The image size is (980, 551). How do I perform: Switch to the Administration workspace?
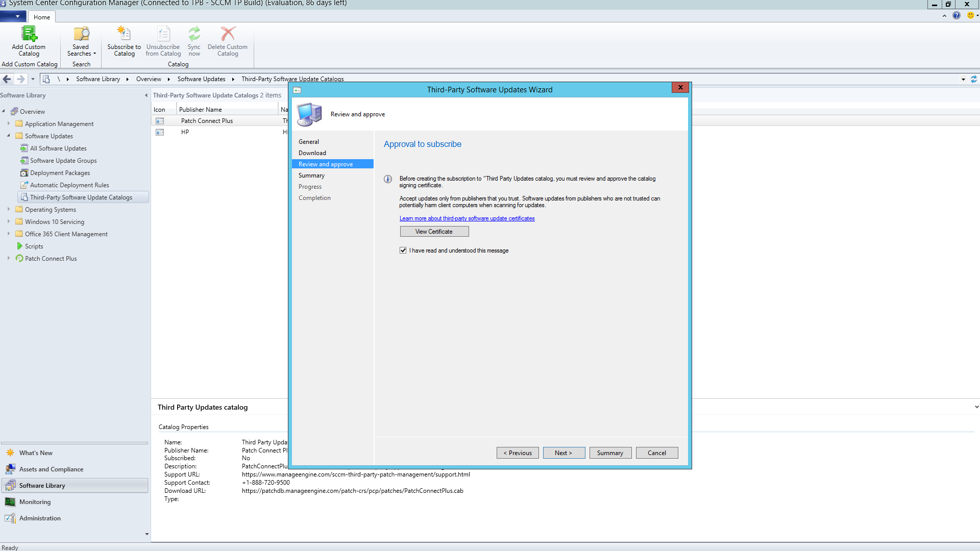tap(40, 518)
